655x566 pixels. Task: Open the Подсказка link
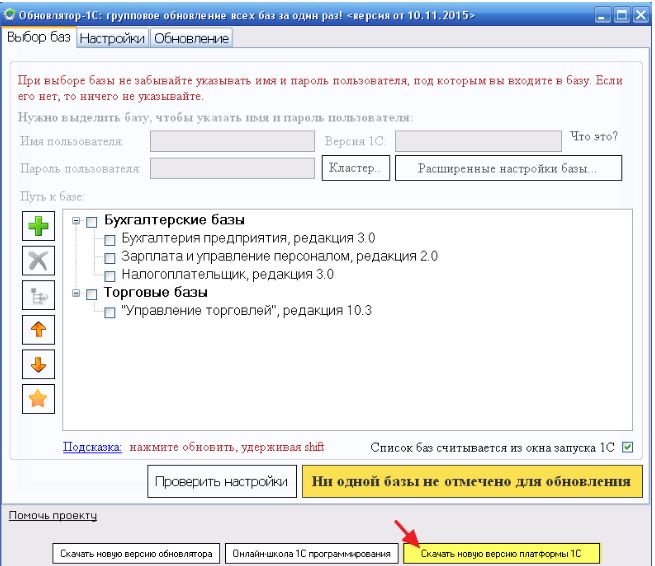[92, 447]
